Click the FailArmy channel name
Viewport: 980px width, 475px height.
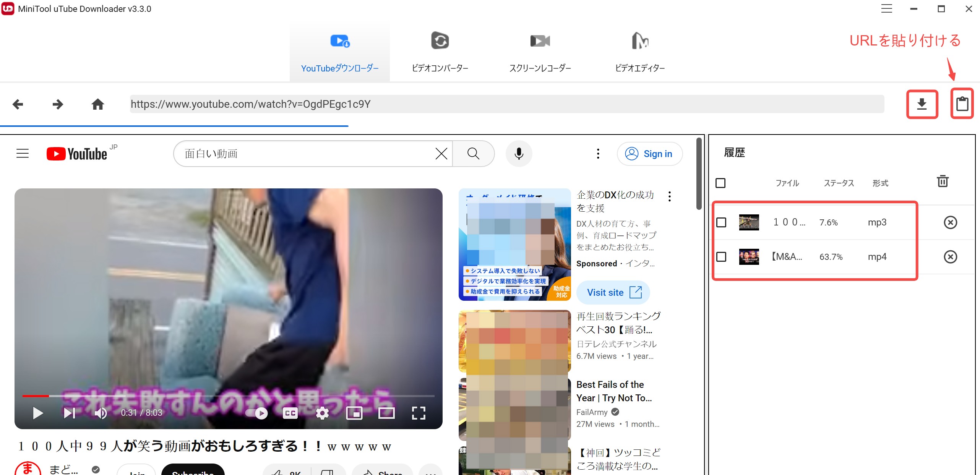point(592,412)
